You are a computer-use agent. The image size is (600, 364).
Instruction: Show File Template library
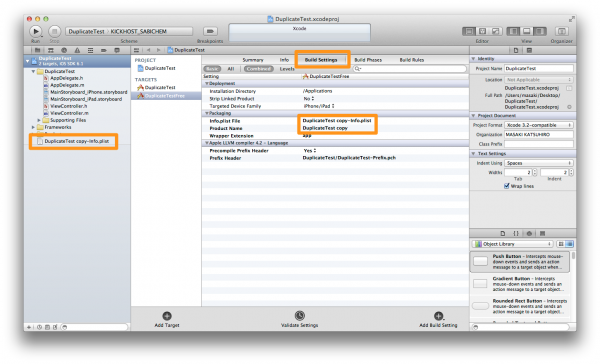coord(503,233)
